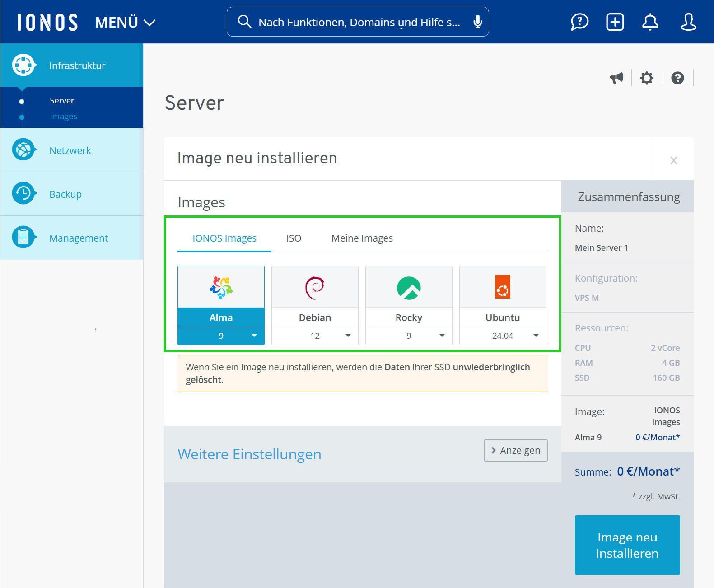
Task: Click the Management clipboard icon
Action: 23,237
